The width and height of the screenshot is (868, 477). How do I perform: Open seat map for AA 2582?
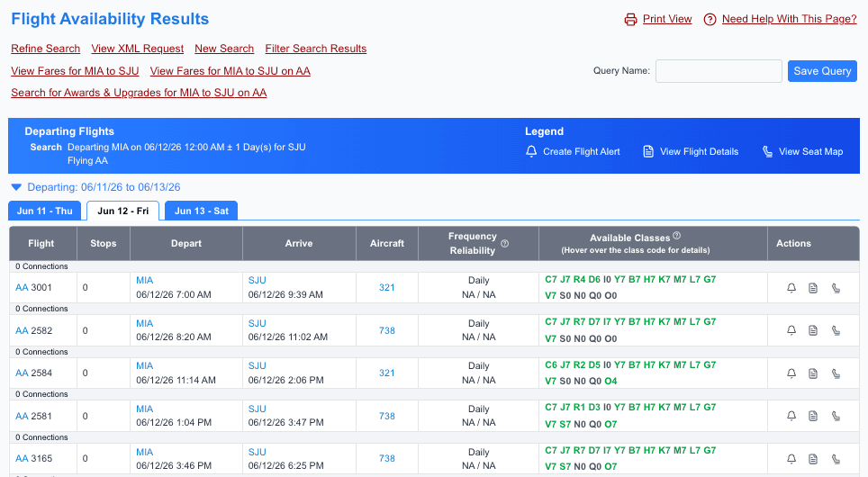click(x=836, y=330)
